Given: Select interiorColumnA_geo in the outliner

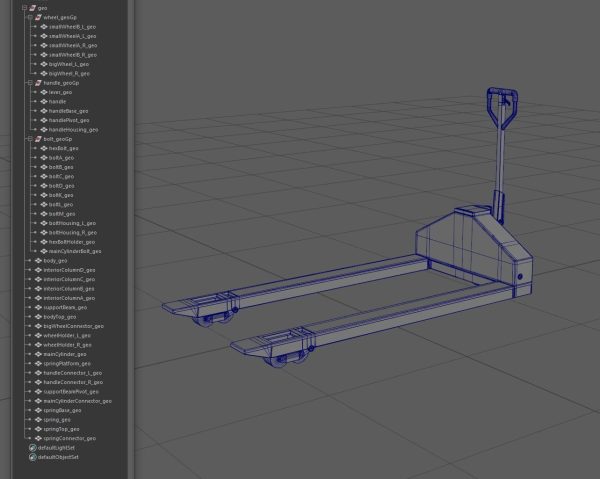Looking at the screenshot, I should [x=69, y=298].
